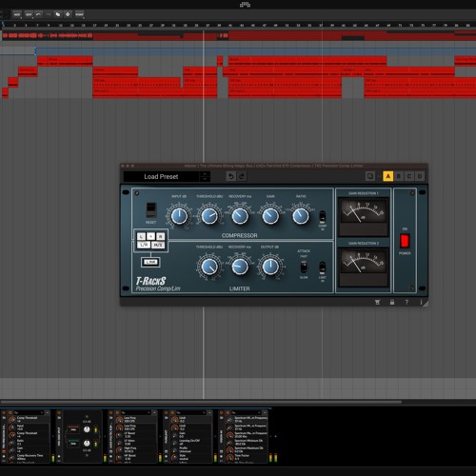476x476 pixels.
Task: Collapse the third device with minus button
Action: click(x=154, y=412)
